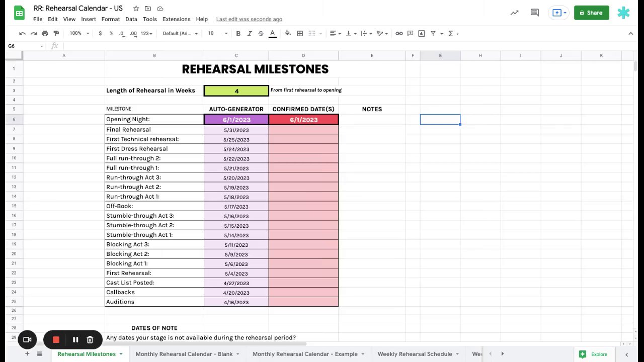Click the green Share button
Screen dimensions: 644x362
(x=591, y=13)
